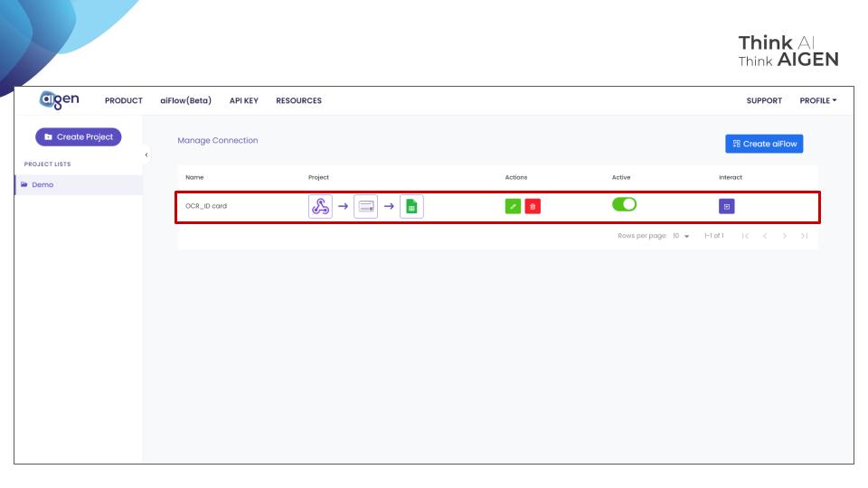Click the aigen logo in the navbar
The height and width of the screenshot is (488, 868).
pos(60,99)
